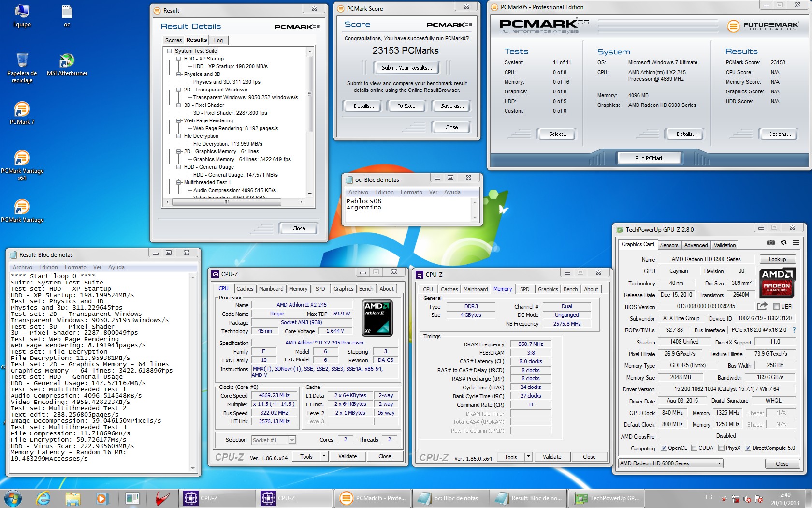Open the AMD Radeon HD 6900 Series GPU selector
This screenshot has height=508, width=812.
(670, 463)
